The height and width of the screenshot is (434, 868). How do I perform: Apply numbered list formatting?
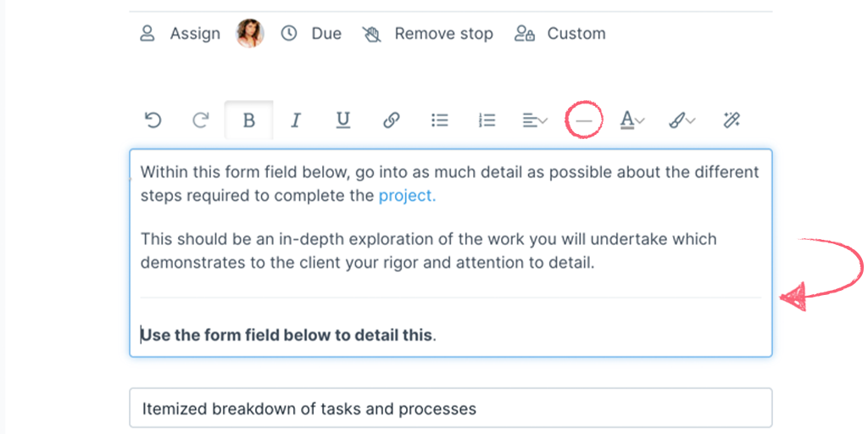coord(487,120)
